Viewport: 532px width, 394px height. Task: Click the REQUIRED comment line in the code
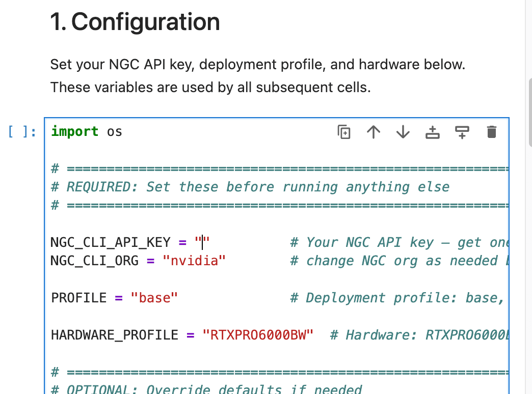coord(250,187)
